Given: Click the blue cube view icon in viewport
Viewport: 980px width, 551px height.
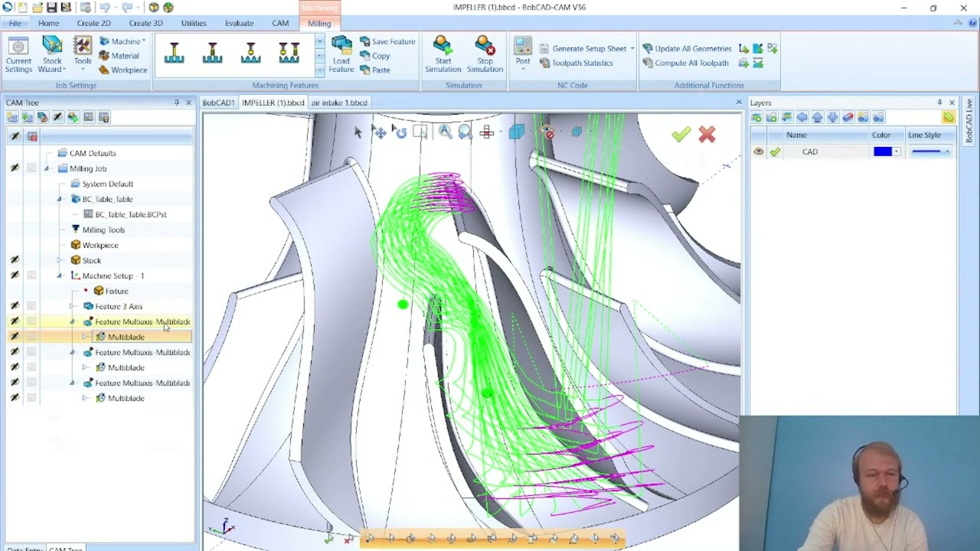Looking at the screenshot, I should coord(516,132).
